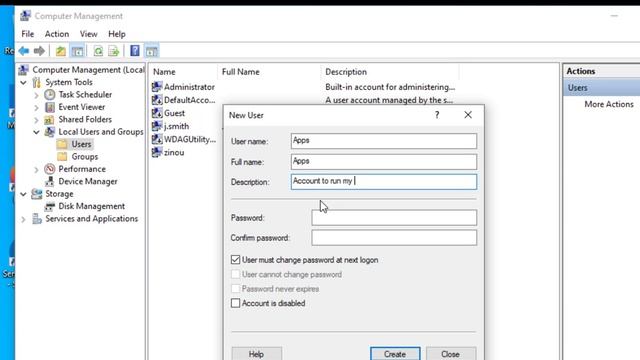Click the User name input field
The image size is (640, 360).
pos(384,141)
